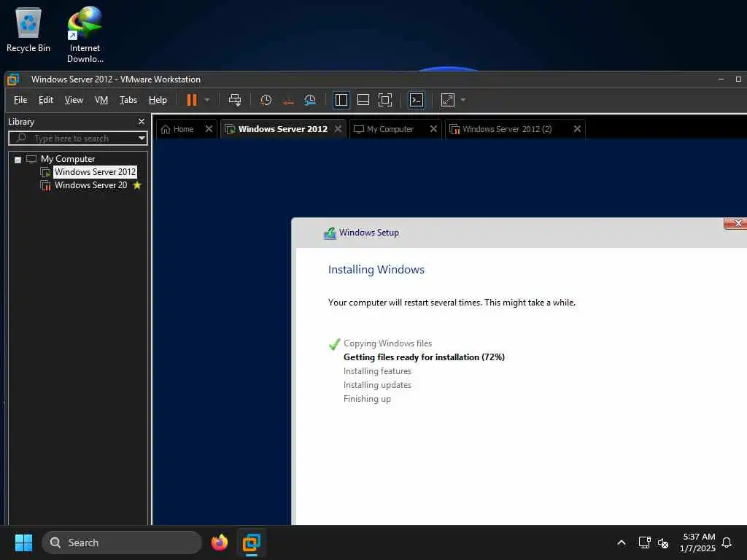This screenshot has height=560, width=747.
Task: Pause the virtual machine with the orange button
Action: 192,100
